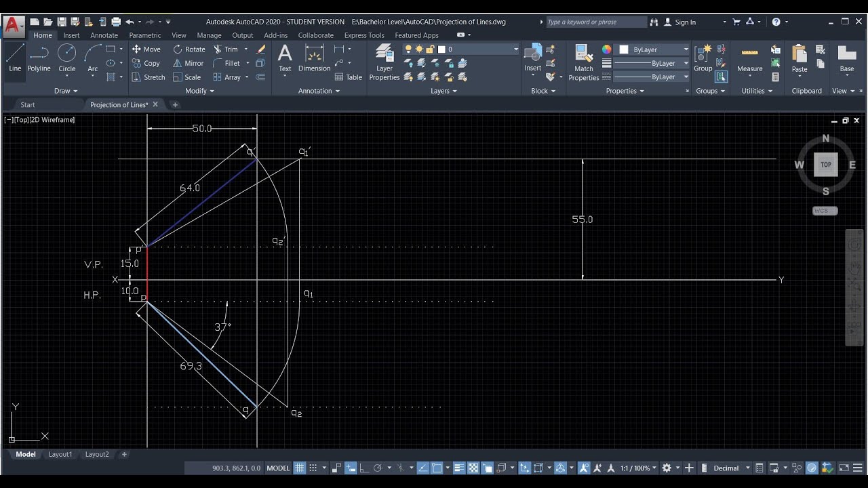Open the Measure utility

point(749,58)
